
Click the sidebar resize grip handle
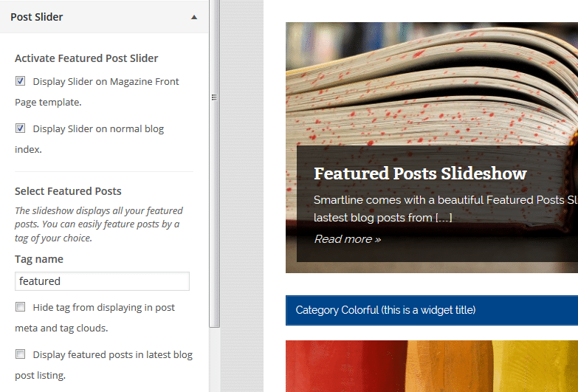[x=214, y=97]
